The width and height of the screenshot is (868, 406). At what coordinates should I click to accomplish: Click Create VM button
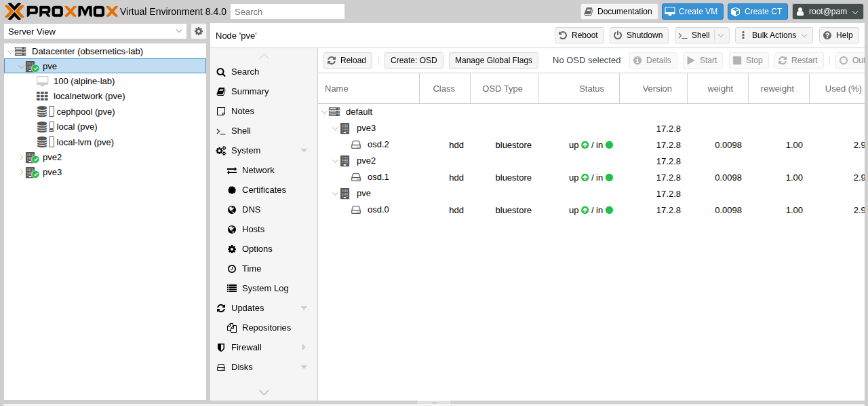pos(692,12)
